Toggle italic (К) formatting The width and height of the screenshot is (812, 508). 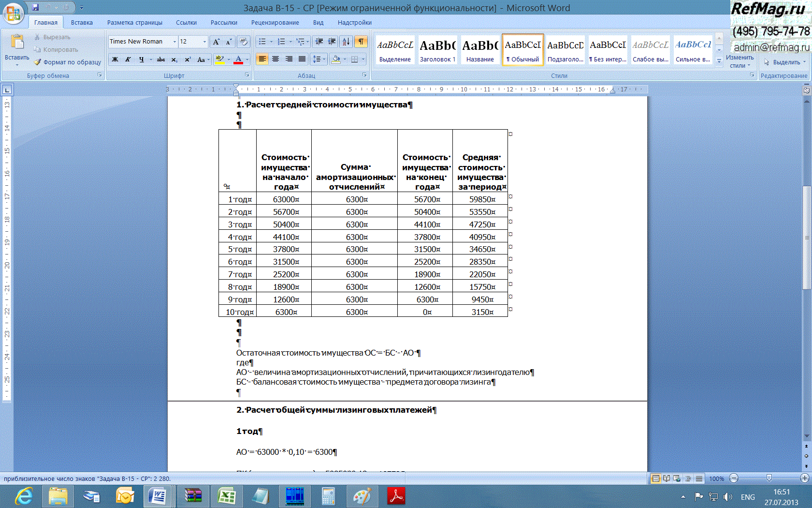coord(128,60)
